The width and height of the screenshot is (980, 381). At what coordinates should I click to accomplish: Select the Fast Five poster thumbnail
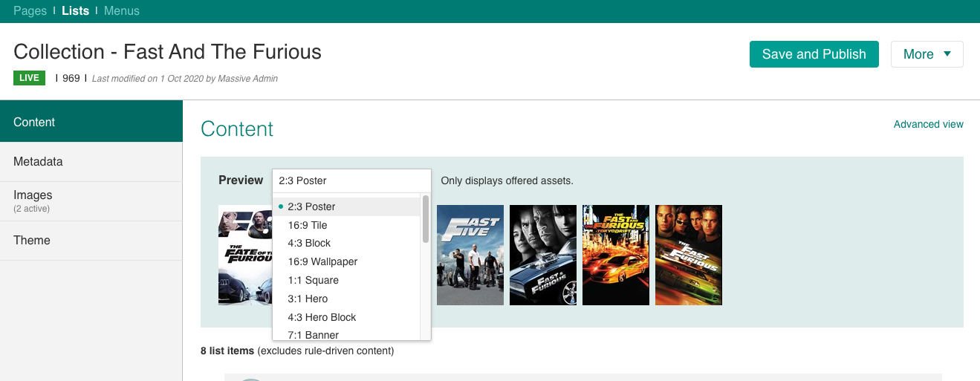pos(470,255)
